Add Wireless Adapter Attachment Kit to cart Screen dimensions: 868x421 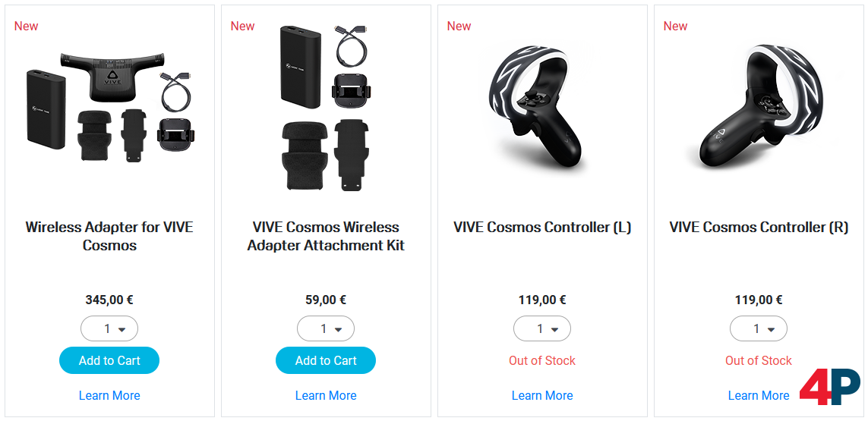click(x=326, y=361)
